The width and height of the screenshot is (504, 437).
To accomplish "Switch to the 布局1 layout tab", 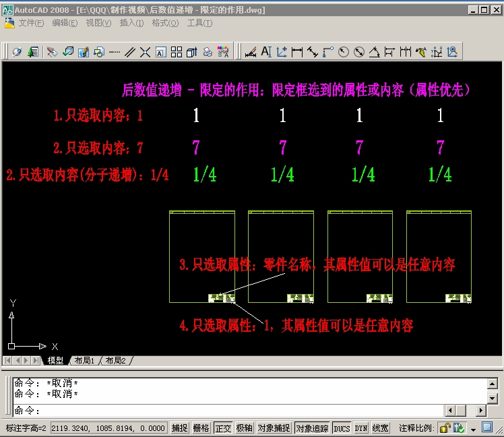I will (x=84, y=361).
